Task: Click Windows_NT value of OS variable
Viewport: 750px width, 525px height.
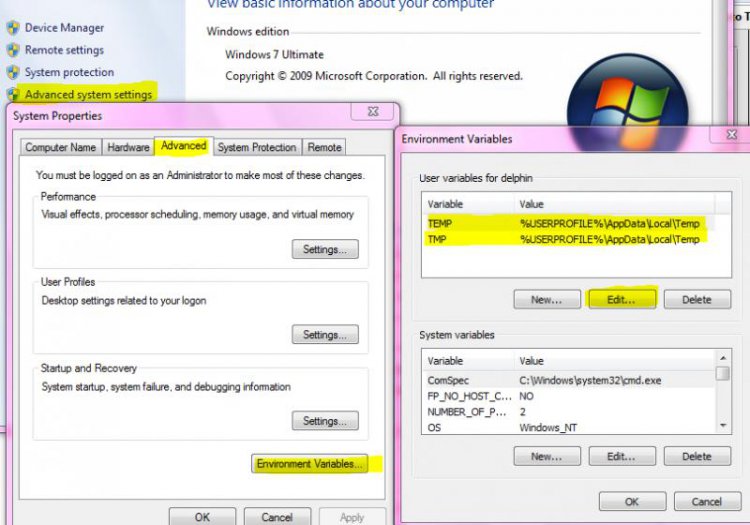Action: (x=548, y=428)
